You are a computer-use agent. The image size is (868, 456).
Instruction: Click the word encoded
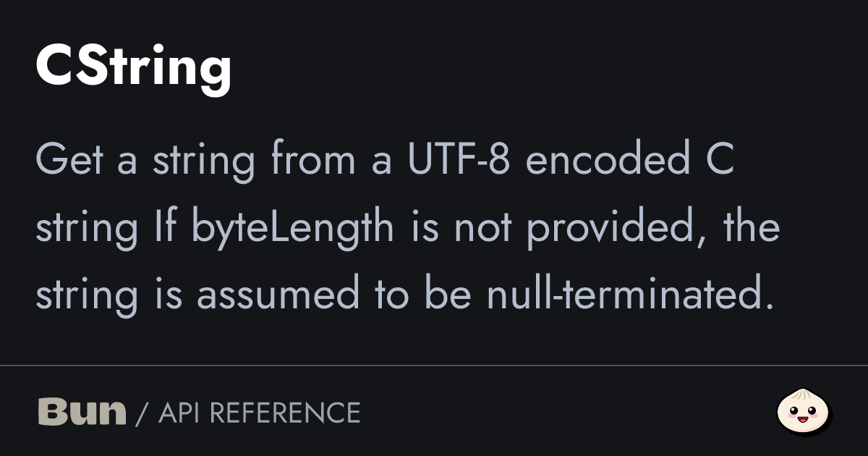[608, 161]
